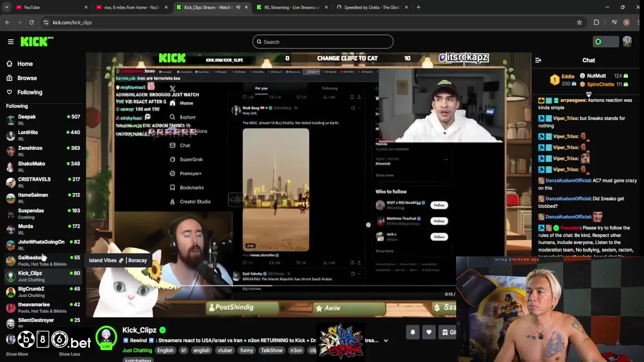Viewport: 644px width, 362px height.
Task: Switch to the Speedtest by Ookla tab
Action: click(372, 7)
